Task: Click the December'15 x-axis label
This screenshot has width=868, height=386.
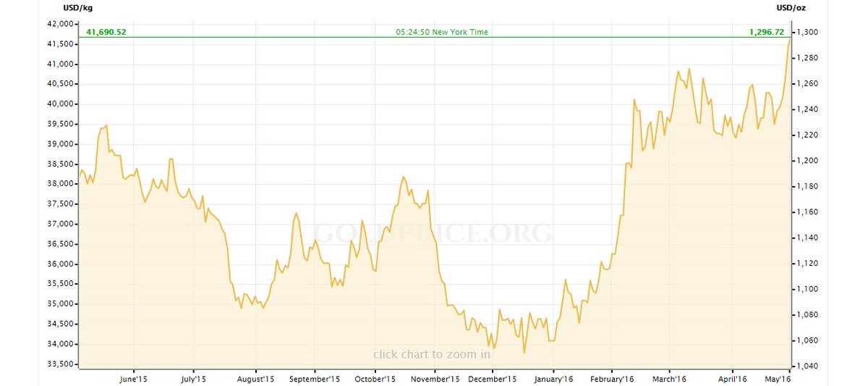Action: tap(493, 378)
